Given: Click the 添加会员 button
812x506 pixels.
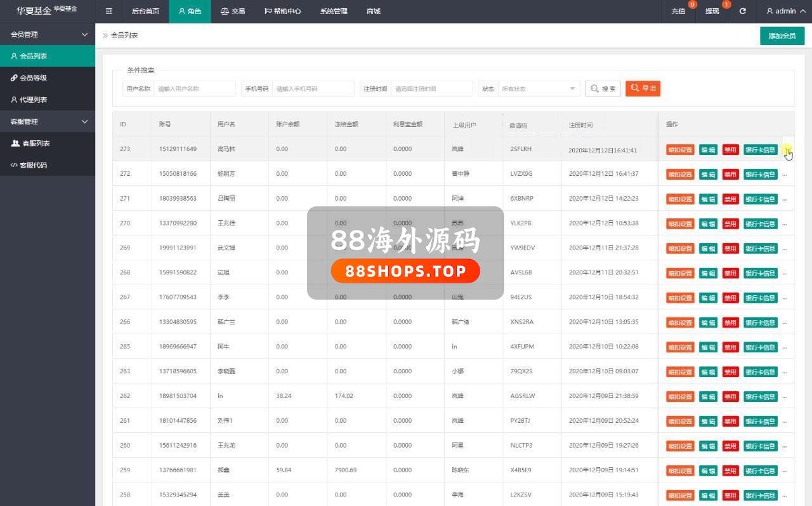Looking at the screenshot, I should click(x=782, y=36).
